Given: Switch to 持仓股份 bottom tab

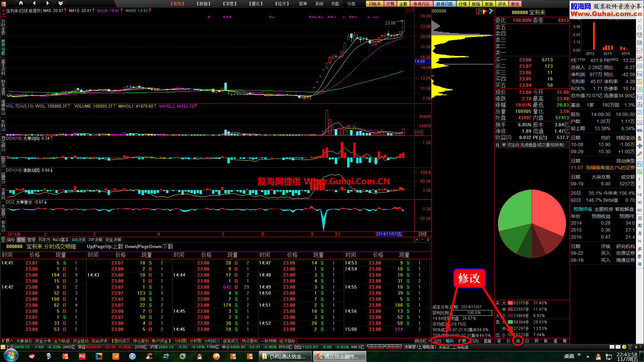Looking at the screenshot, I should 141,341.
